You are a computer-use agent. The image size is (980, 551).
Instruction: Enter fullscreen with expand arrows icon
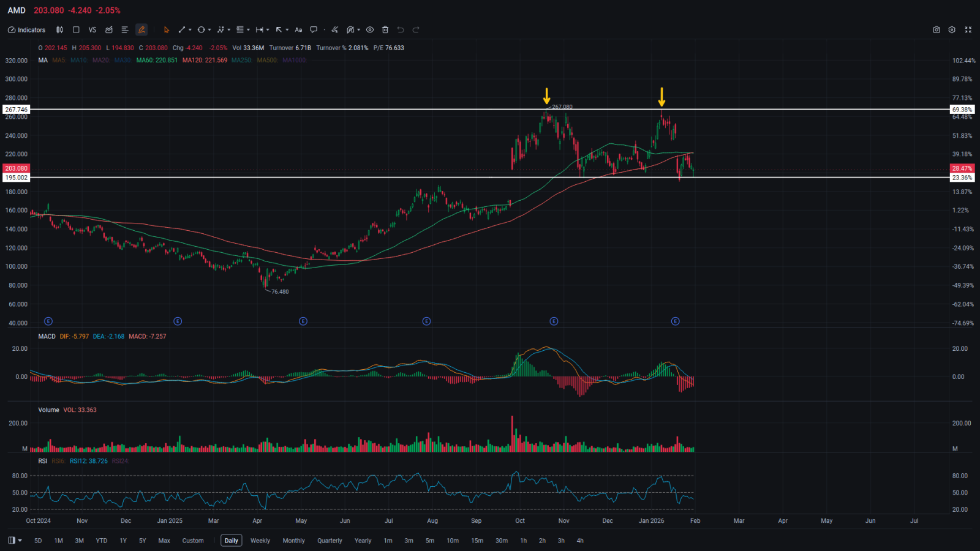968,29
